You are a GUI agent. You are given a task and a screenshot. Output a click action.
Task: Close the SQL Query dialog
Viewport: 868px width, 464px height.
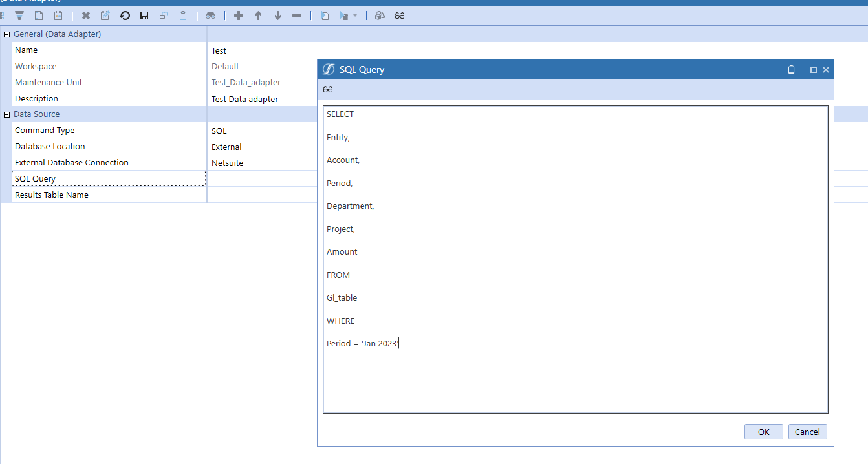(x=826, y=70)
